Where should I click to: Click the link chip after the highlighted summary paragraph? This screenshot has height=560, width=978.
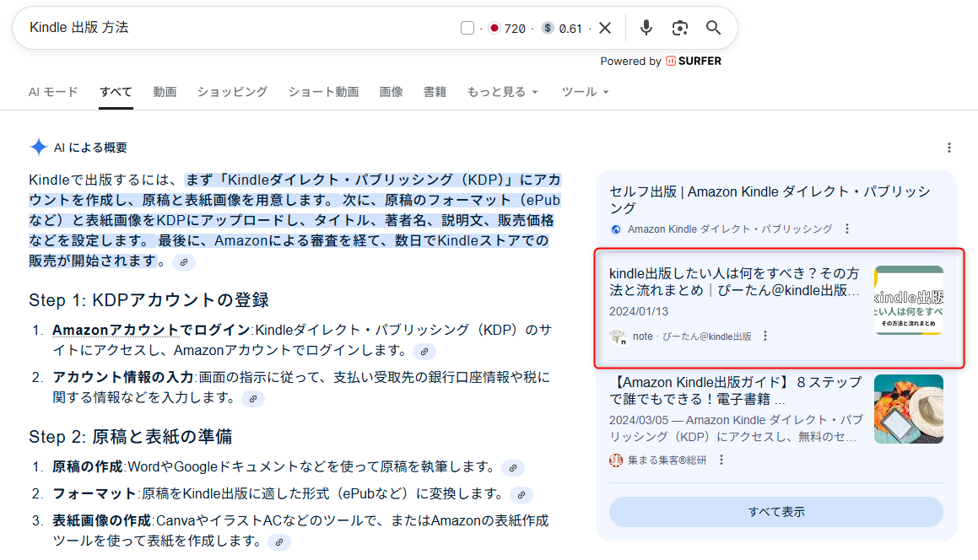[x=183, y=262]
